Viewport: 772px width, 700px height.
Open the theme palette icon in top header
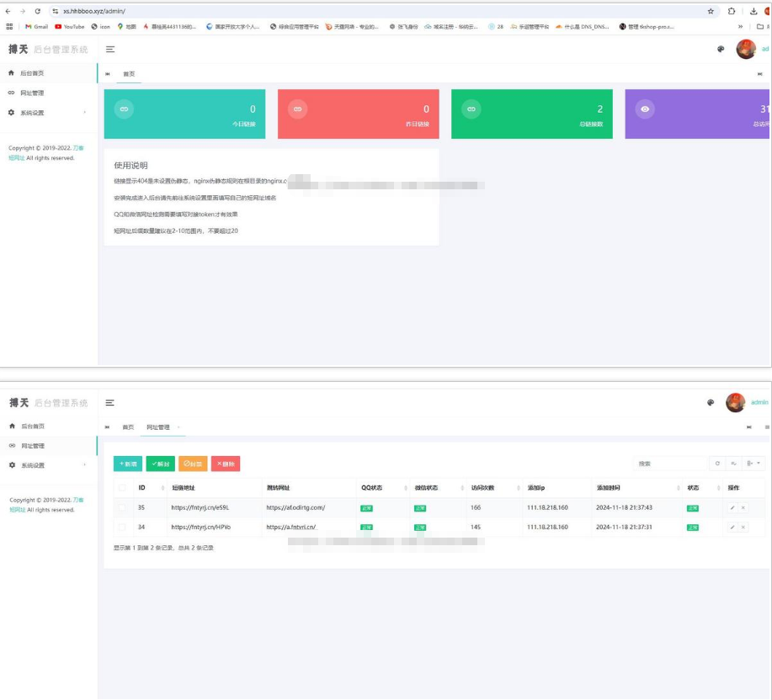[x=721, y=50]
